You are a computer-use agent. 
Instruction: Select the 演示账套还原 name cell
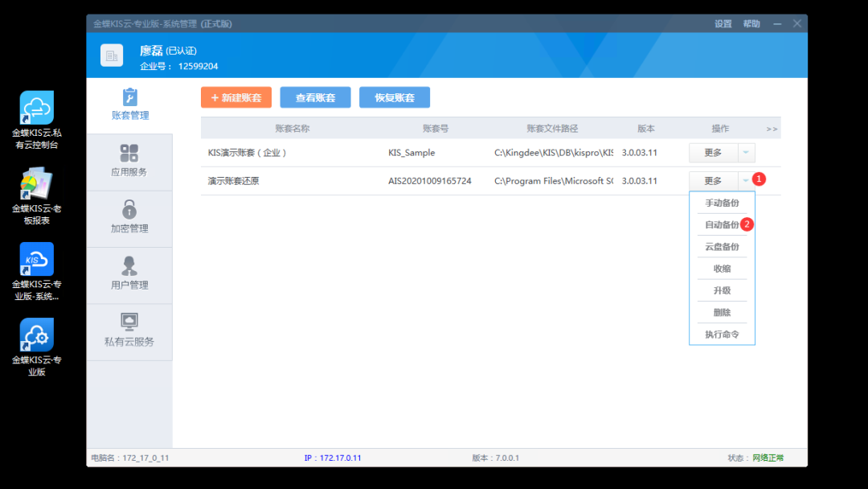coord(233,181)
